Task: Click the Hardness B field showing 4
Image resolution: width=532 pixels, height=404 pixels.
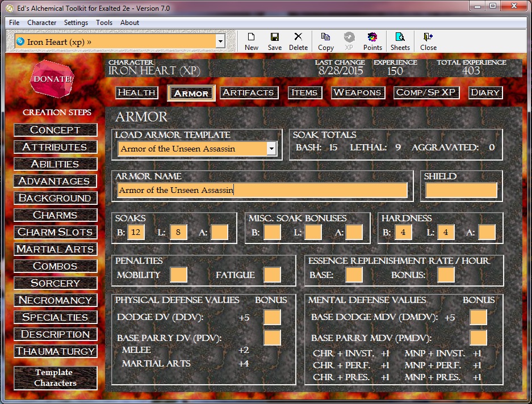Action: (403, 233)
